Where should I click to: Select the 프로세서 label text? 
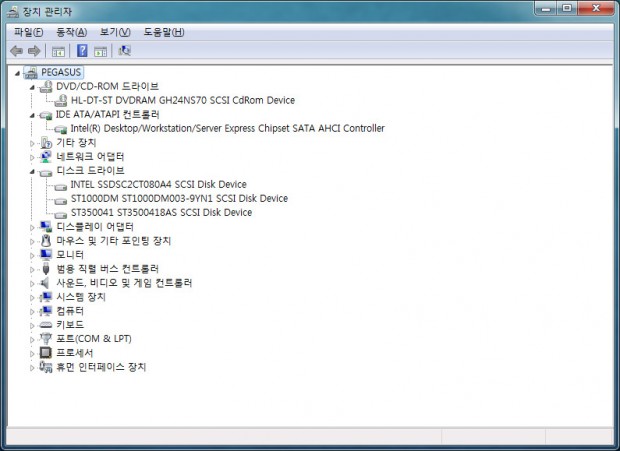pyautogui.click(x=74, y=353)
